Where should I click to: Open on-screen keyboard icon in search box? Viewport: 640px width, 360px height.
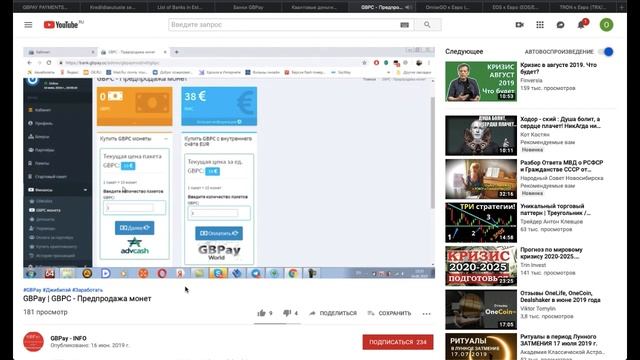[x=404, y=25]
